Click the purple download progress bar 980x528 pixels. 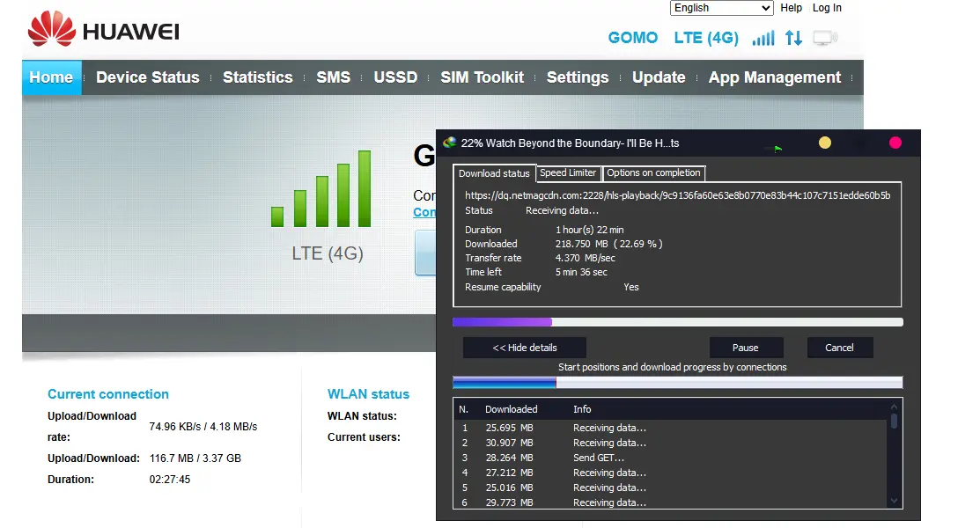tap(677, 322)
